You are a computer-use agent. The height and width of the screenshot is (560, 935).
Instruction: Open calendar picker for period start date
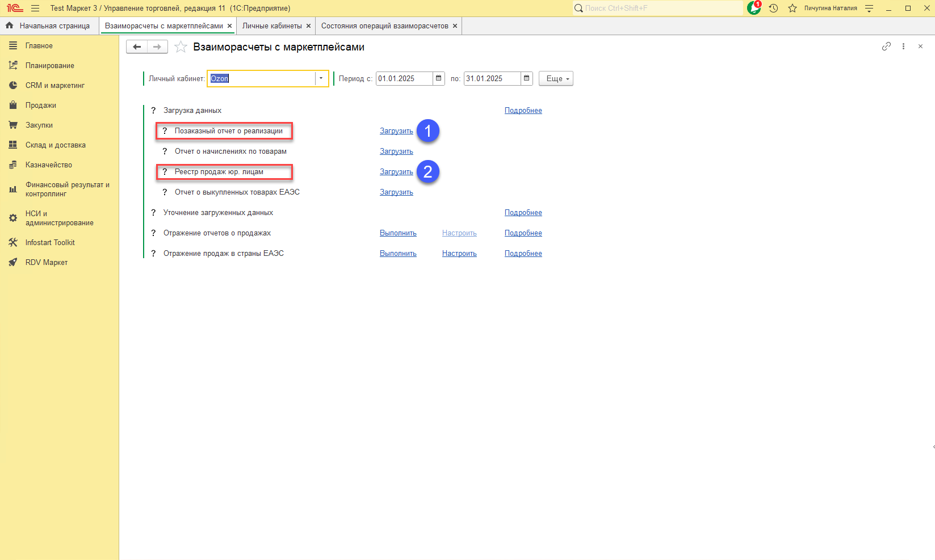pos(439,78)
